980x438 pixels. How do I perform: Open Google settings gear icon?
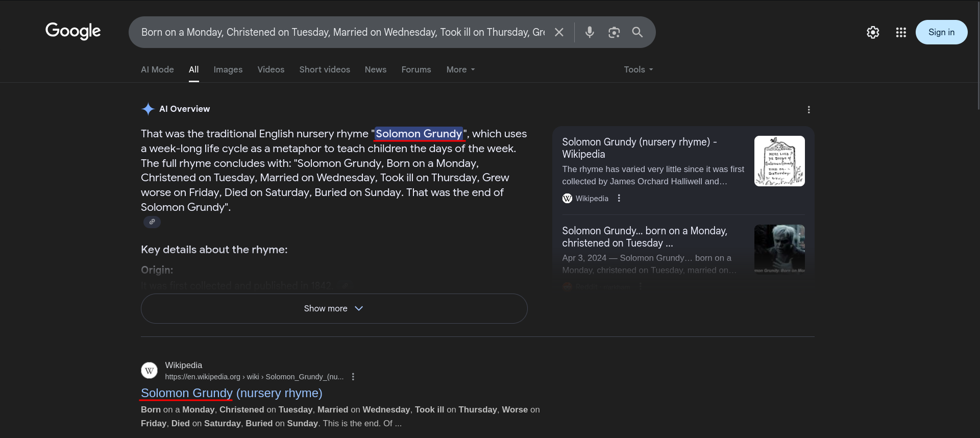(873, 32)
